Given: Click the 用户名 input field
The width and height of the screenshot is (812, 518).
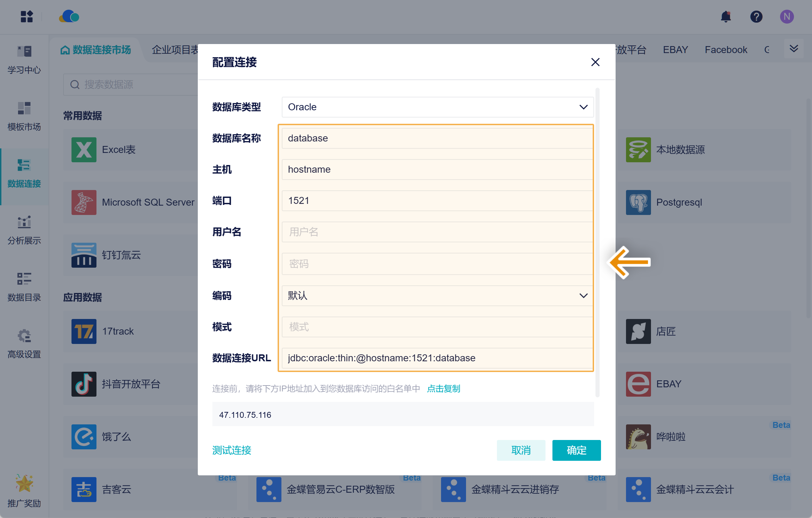Looking at the screenshot, I should [438, 232].
